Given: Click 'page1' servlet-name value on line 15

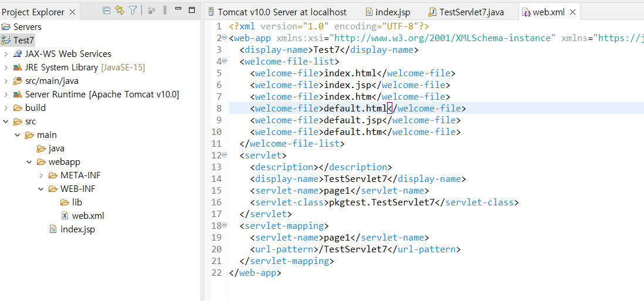Looking at the screenshot, I should 338,191.
